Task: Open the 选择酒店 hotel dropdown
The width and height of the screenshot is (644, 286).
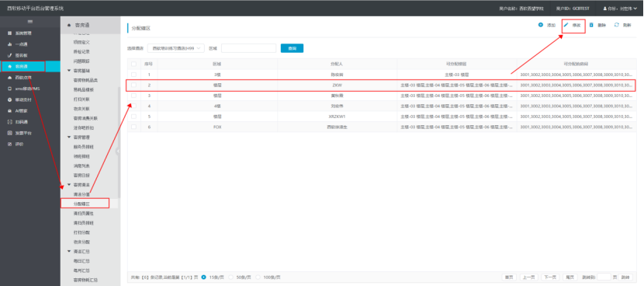Action: pos(176,48)
